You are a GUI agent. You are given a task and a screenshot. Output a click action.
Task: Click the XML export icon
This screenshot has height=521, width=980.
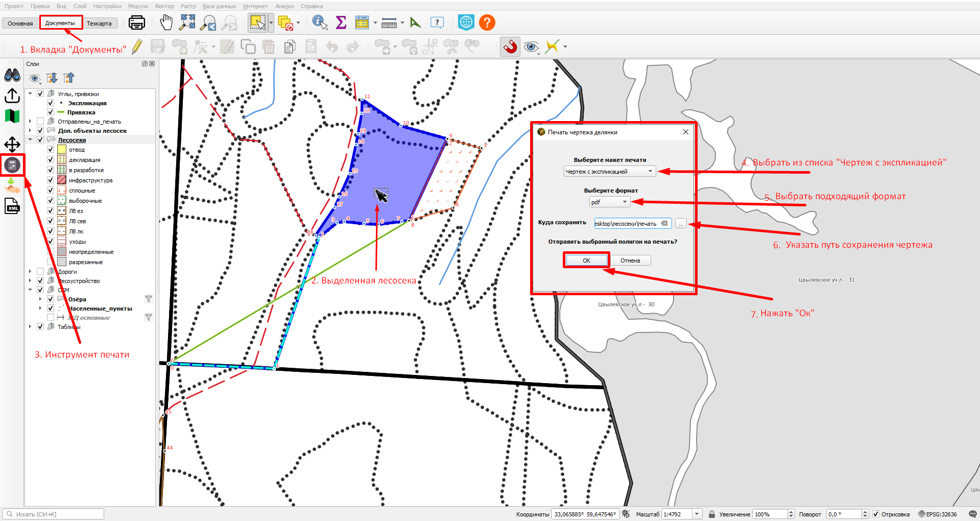click(12, 206)
